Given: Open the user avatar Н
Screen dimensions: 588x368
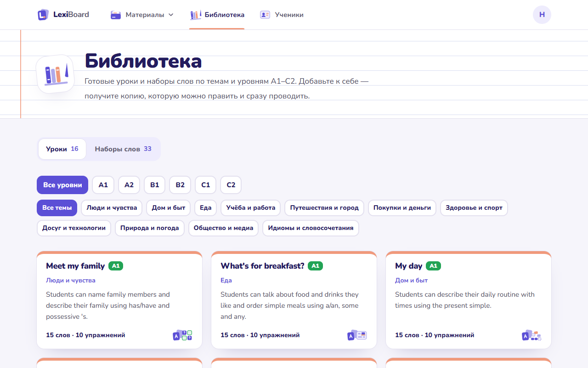Looking at the screenshot, I should point(542,15).
